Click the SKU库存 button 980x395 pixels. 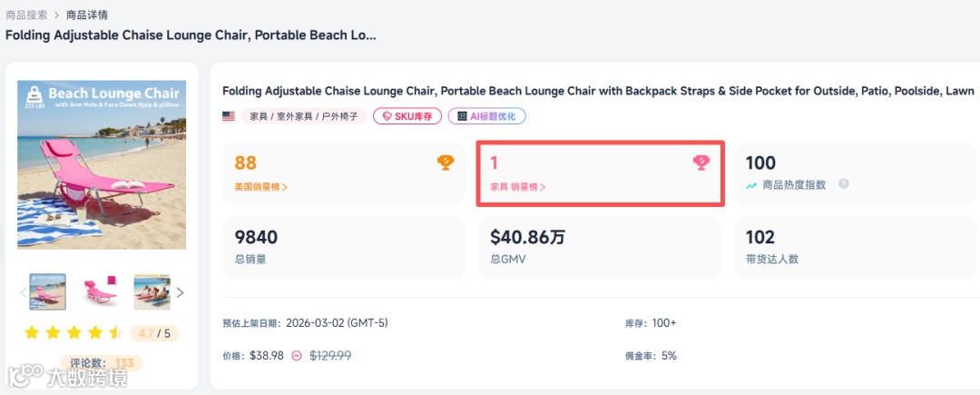407,116
